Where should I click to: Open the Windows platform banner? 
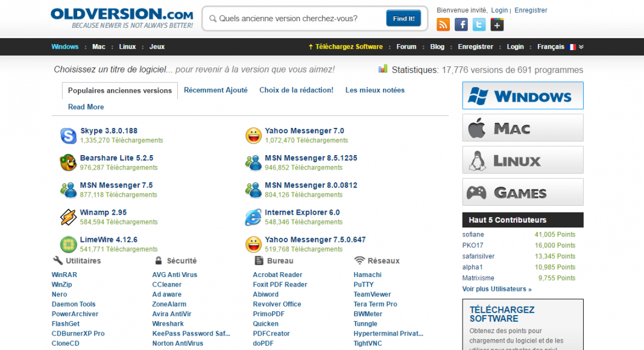[x=523, y=96]
